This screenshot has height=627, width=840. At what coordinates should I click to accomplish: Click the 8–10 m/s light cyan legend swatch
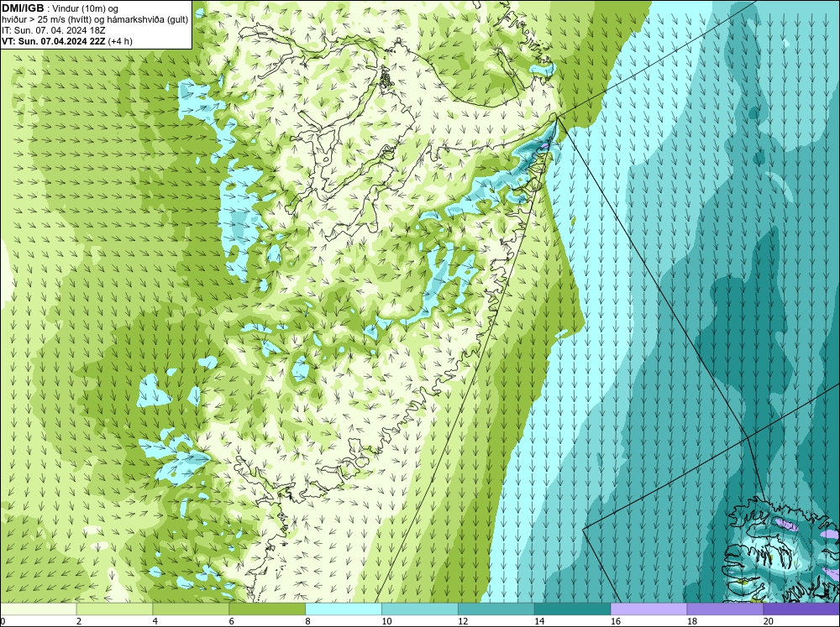coord(344,609)
